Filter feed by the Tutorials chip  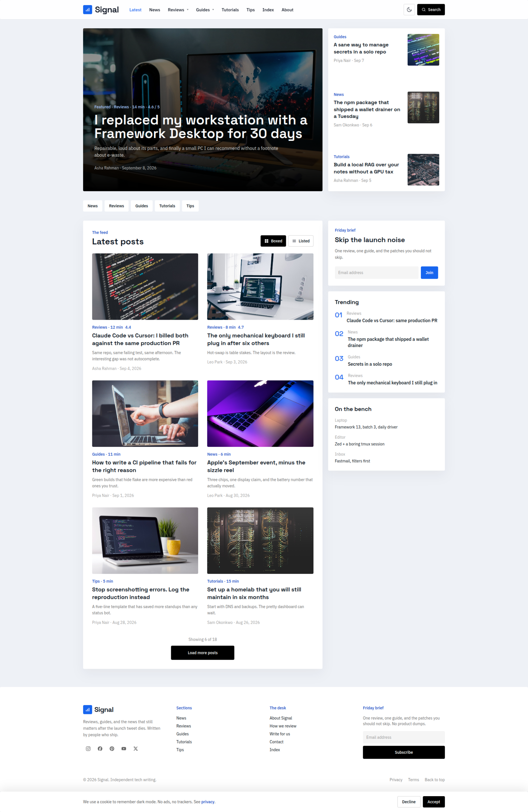(x=167, y=206)
